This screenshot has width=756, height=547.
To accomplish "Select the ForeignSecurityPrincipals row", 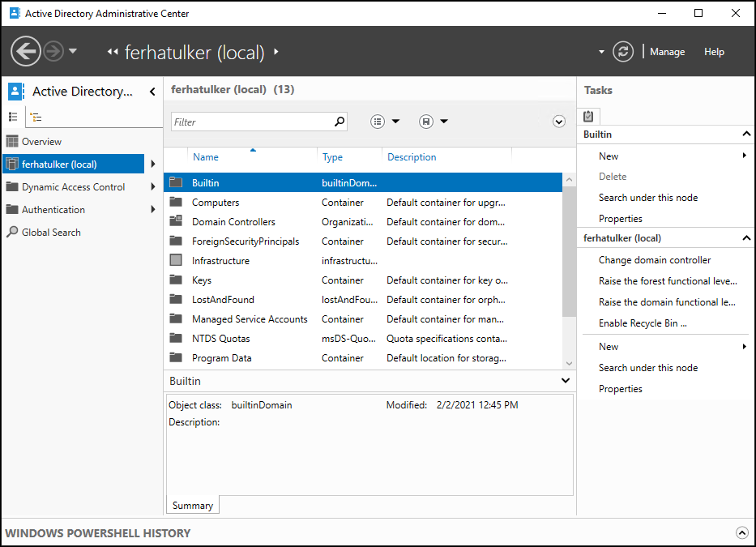I will (x=363, y=241).
